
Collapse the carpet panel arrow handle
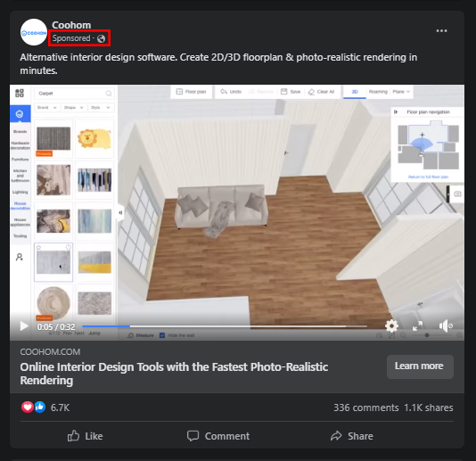(x=120, y=212)
